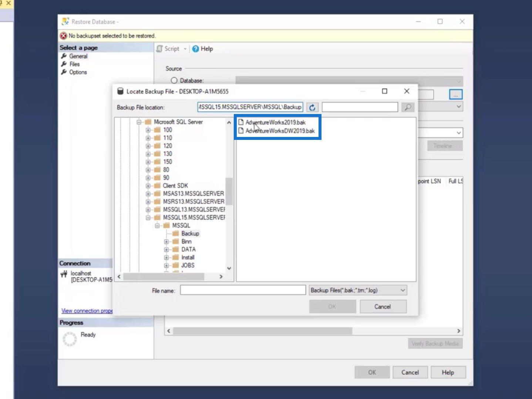The image size is (532, 399).
Task: Expand the 100 folder node
Action: pyautogui.click(x=148, y=130)
